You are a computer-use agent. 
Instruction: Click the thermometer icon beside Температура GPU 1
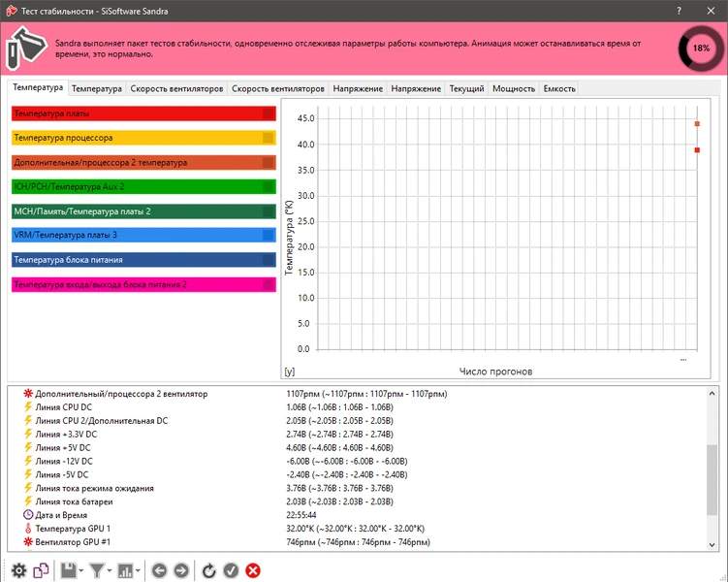coord(28,528)
